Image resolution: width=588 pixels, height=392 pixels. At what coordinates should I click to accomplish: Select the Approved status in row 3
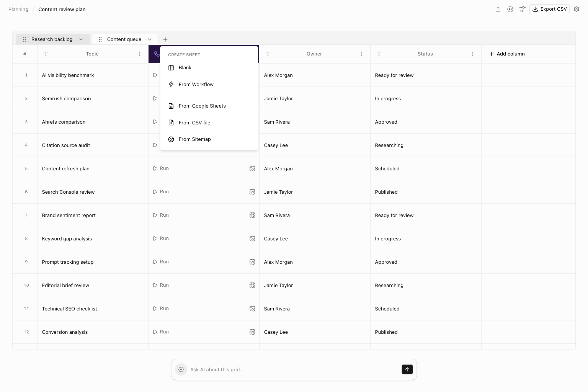[x=426, y=122]
